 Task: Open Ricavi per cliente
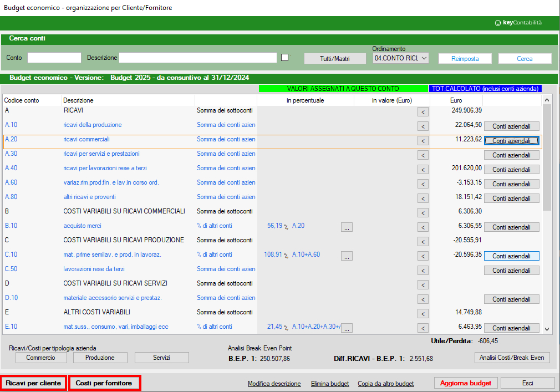(x=33, y=383)
